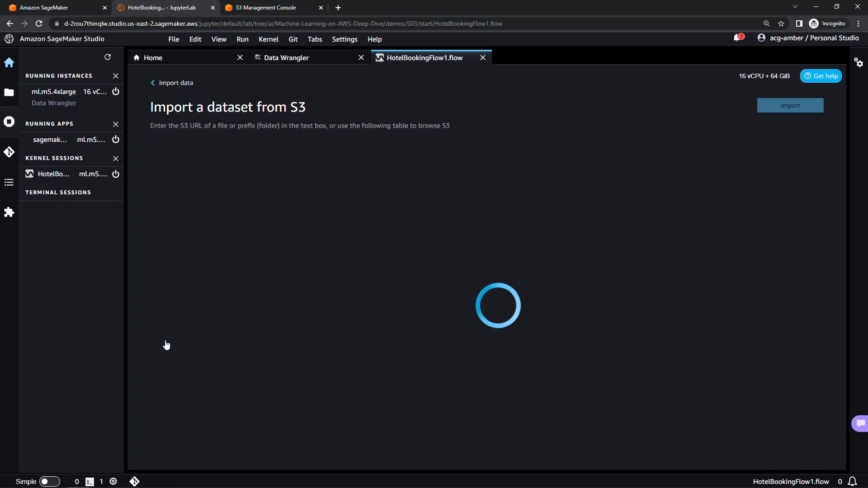Refresh the running sessions list
Image resolution: width=868 pixels, height=488 pixels.
pos(108,57)
